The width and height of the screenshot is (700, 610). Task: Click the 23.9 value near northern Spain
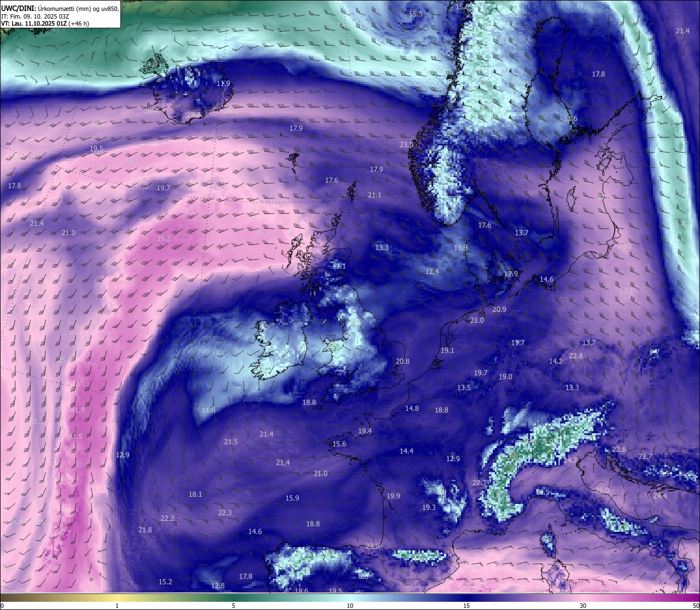pos(372,546)
